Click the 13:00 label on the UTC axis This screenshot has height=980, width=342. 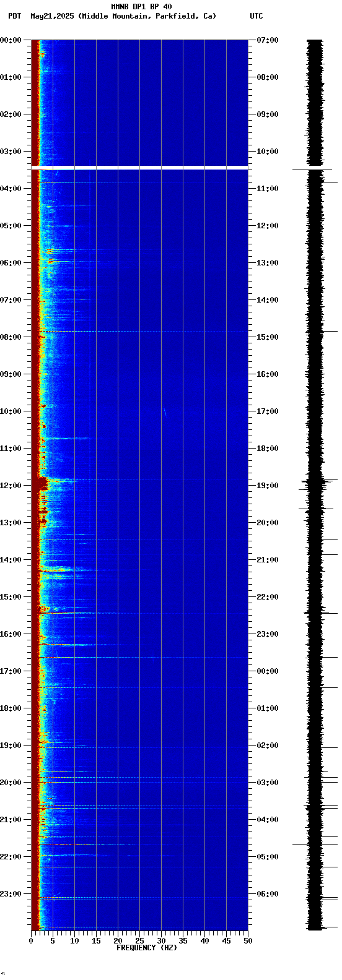[268, 263]
